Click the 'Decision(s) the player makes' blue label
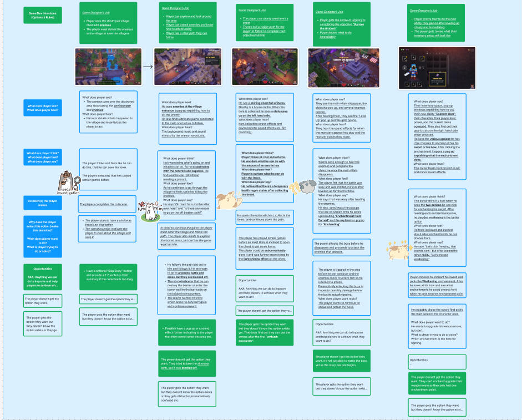The width and height of the screenshot is (522, 420). tap(42, 202)
